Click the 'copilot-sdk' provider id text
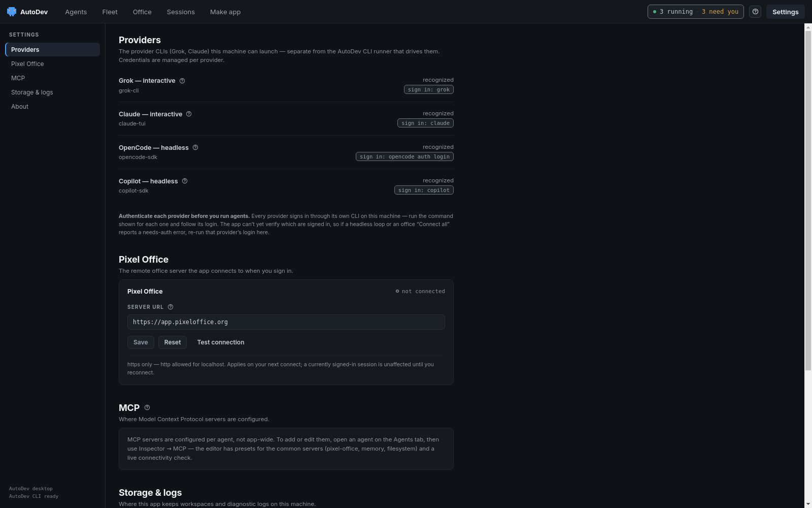 [x=133, y=190]
